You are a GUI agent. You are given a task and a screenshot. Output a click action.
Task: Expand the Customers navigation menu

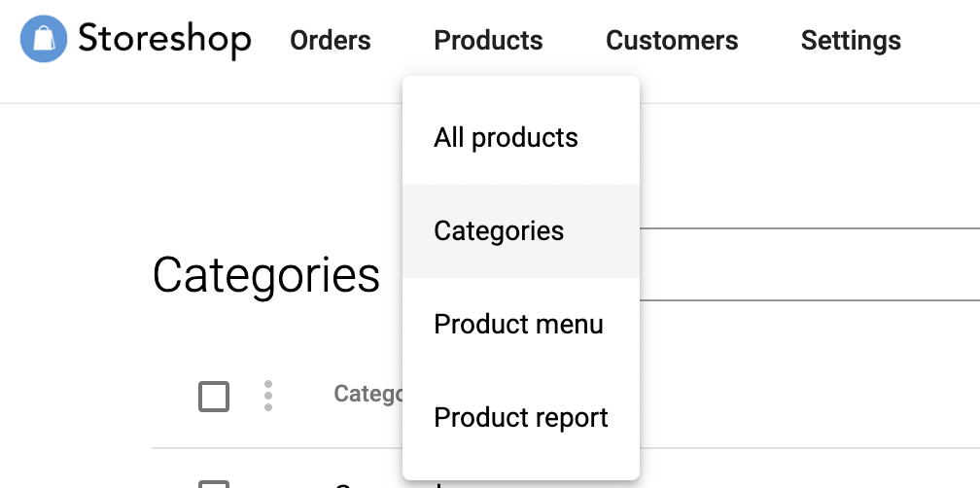click(x=672, y=41)
